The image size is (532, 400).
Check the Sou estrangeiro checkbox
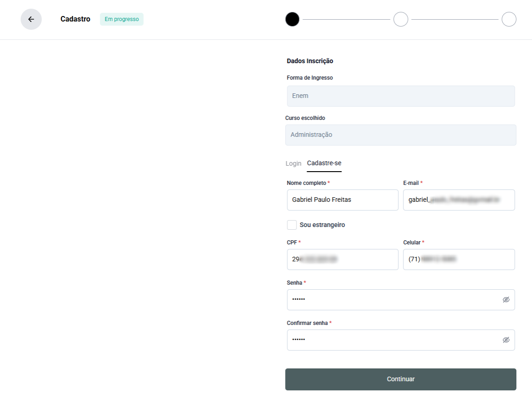(x=292, y=225)
